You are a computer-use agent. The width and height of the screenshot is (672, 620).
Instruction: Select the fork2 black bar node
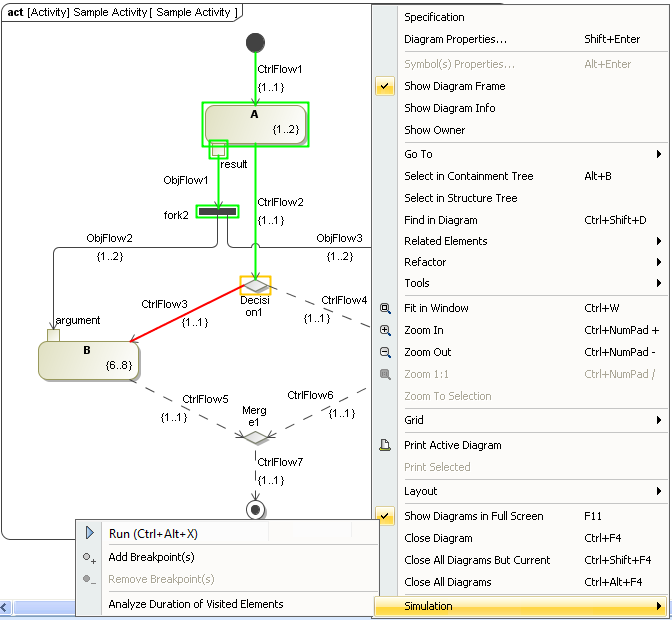(x=217, y=211)
